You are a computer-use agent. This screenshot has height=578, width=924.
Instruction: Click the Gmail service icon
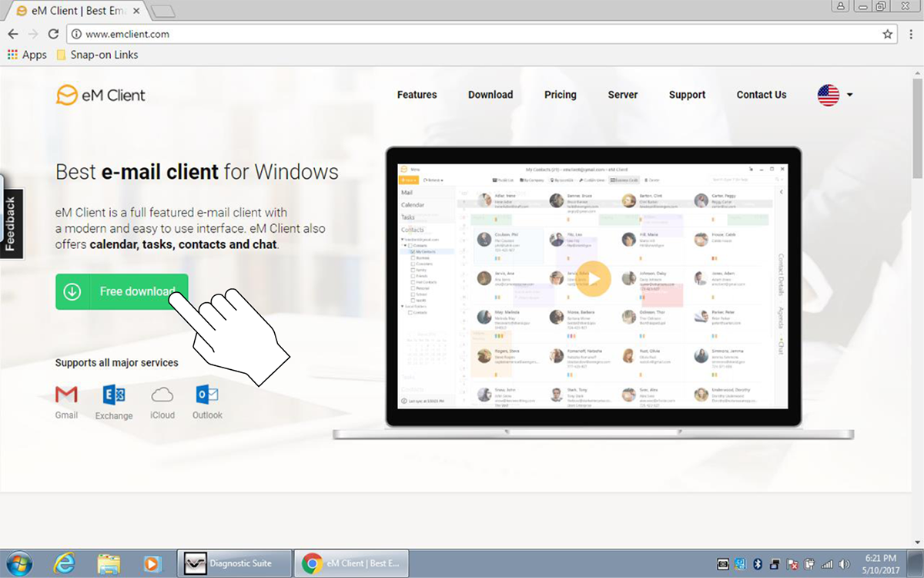point(66,395)
